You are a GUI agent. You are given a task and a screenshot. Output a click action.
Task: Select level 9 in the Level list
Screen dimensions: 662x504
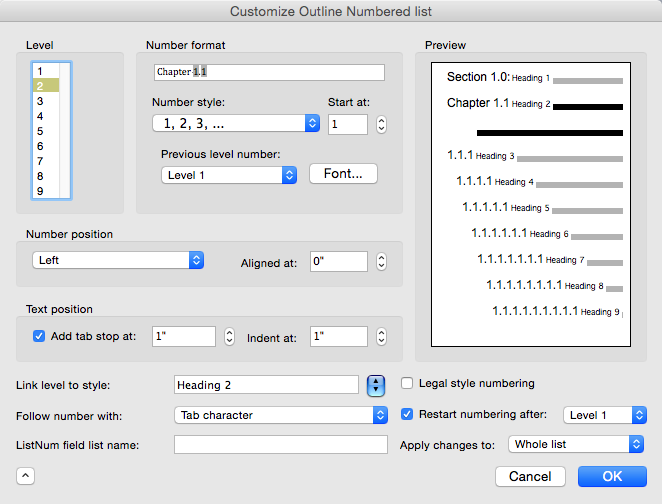(x=46, y=191)
